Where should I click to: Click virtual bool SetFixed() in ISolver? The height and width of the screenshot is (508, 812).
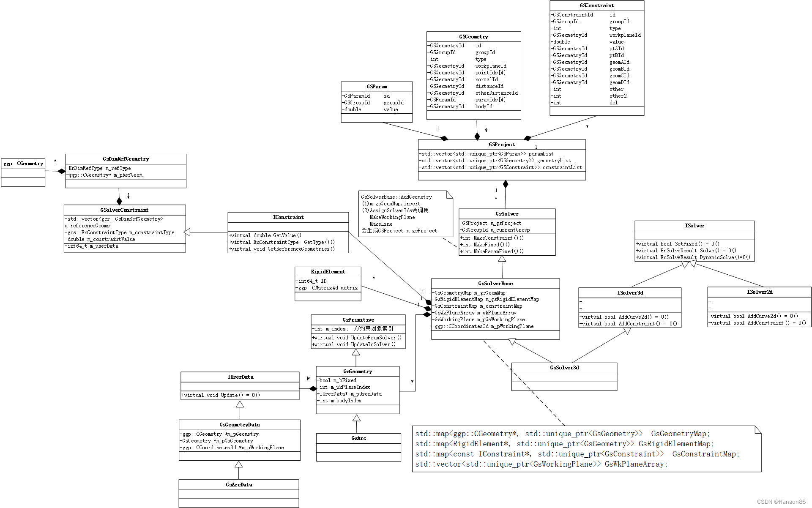[x=678, y=244]
